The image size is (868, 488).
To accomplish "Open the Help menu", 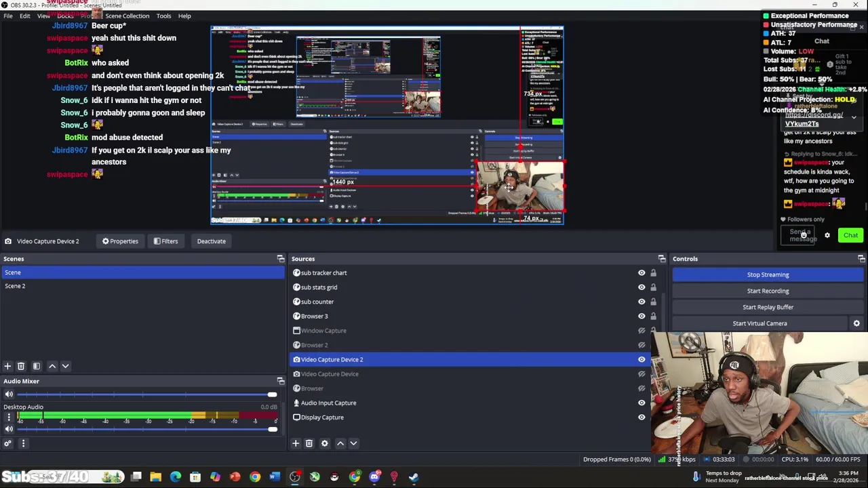I will pos(184,16).
